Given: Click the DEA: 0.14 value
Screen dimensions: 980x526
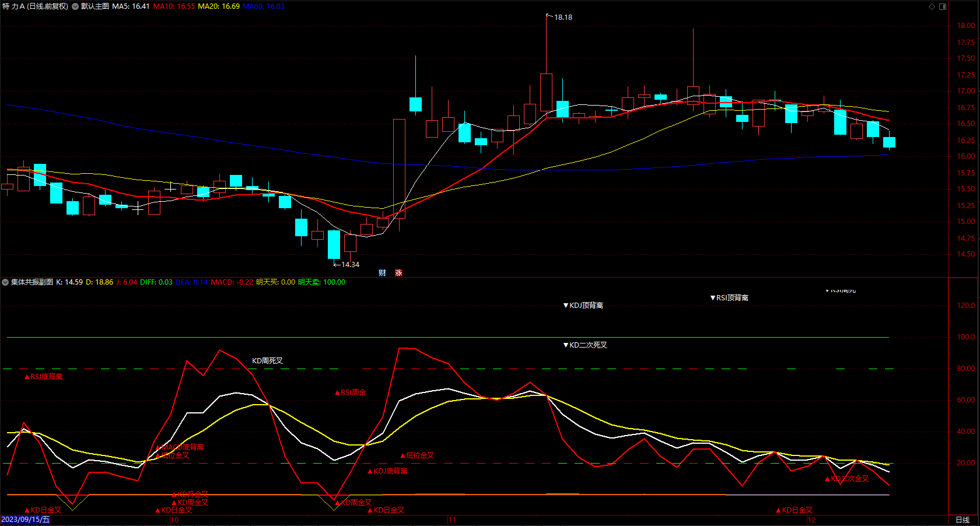Looking at the screenshot, I should coord(192,282).
